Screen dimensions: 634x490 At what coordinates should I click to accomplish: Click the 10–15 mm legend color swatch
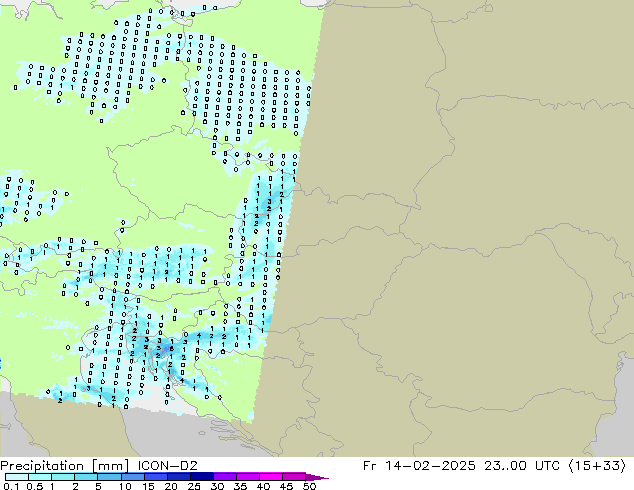coord(132,477)
